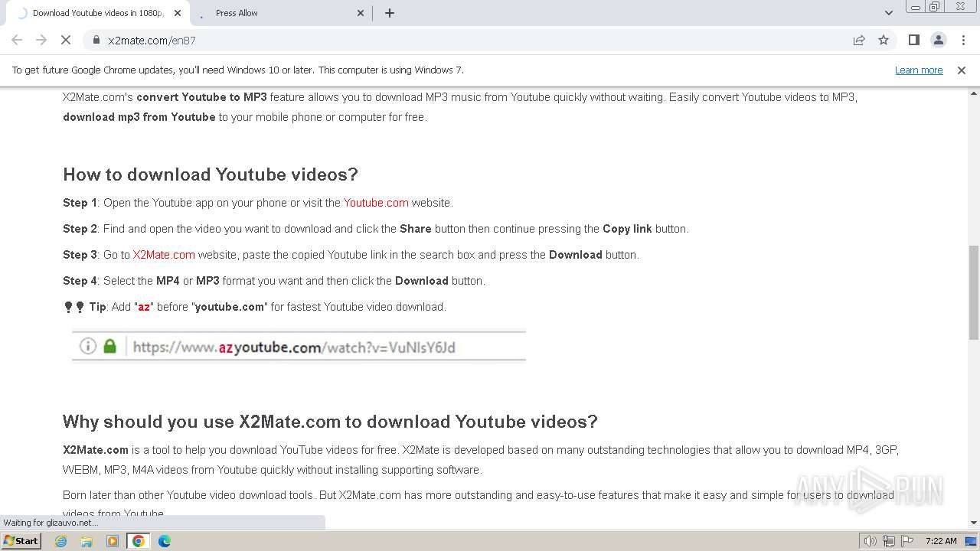Open the X2Mate.com link in Step 3
The image size is (980, 551).
coord(164,255)
